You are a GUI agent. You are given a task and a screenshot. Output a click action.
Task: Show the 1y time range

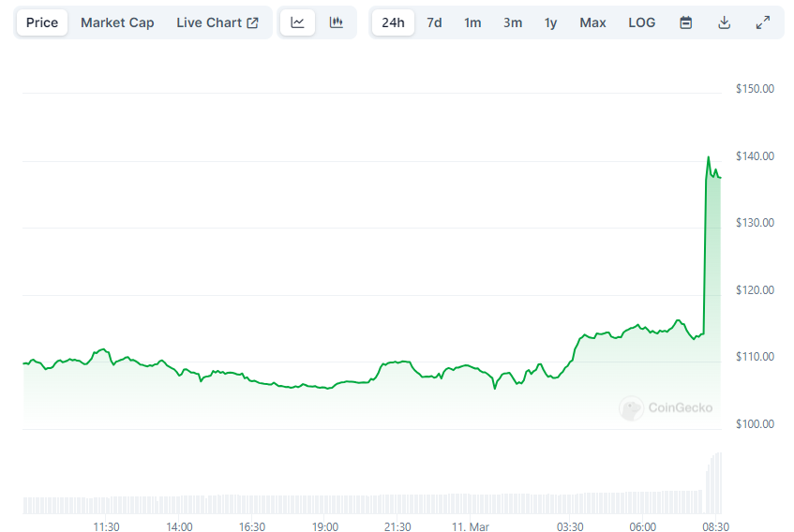(x=550, y=22)
